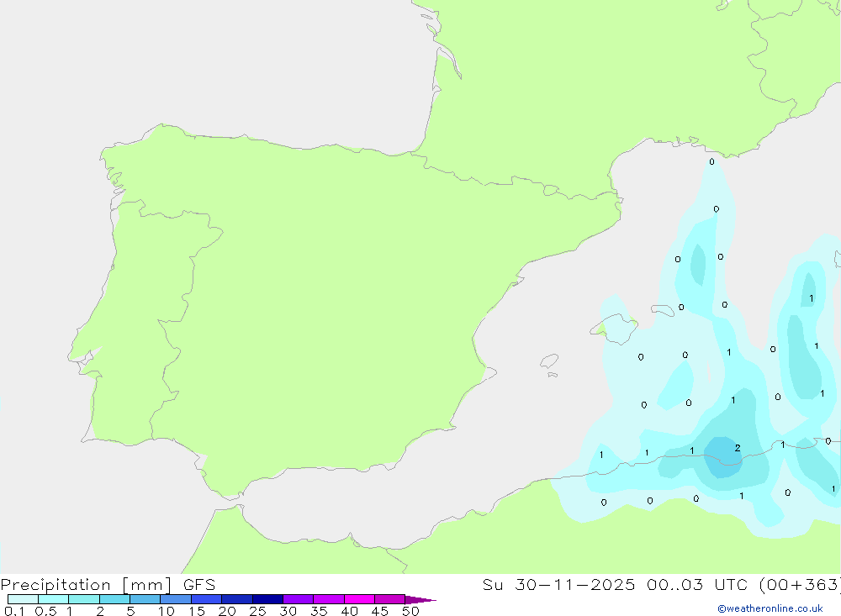
Task: Click the "30" legend scale label
Action: pyautogui.click(x=288, y=611)
